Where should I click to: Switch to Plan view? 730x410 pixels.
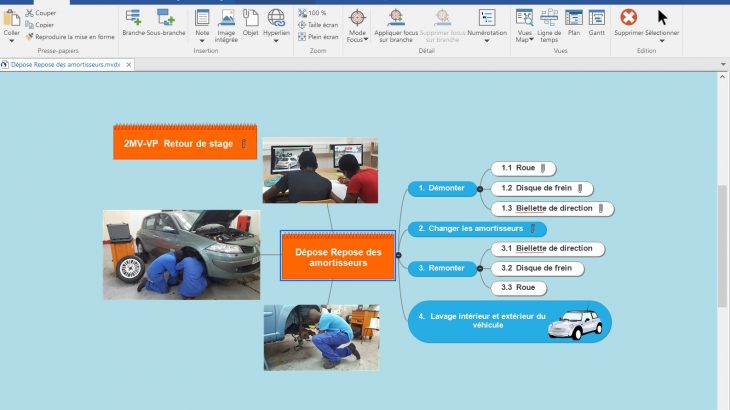click(574, 18)
